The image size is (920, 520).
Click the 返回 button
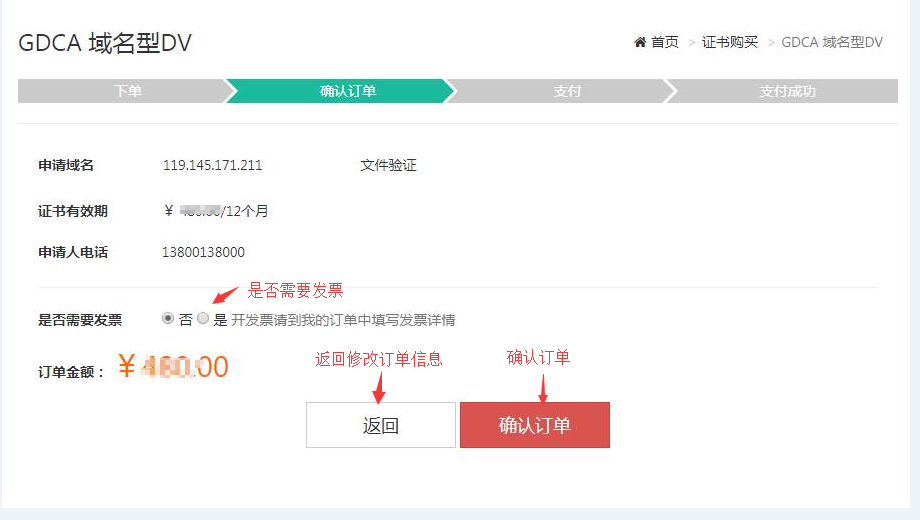pos(381,425)
